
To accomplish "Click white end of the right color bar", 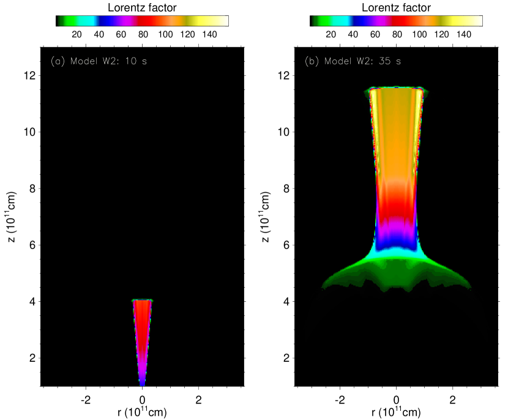I will click(x=477, y=21).
